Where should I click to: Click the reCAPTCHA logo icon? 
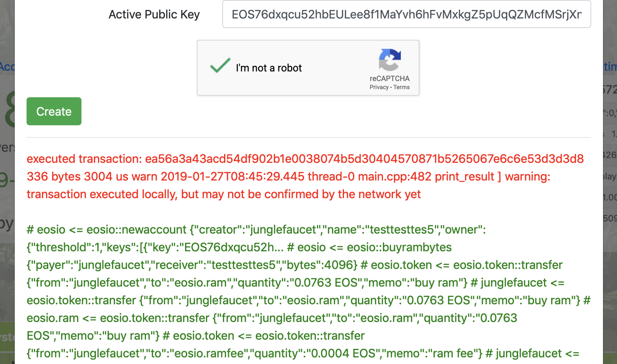tap(390, 60)
